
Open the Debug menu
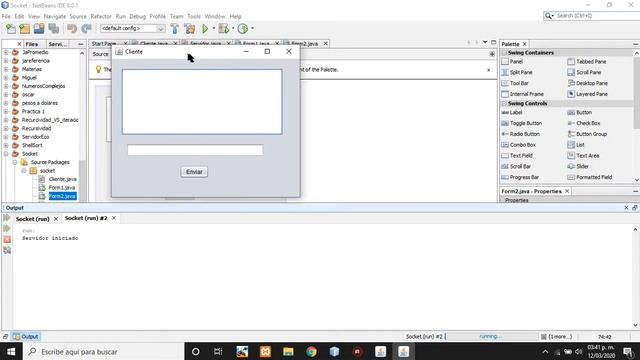pos(138,16)
